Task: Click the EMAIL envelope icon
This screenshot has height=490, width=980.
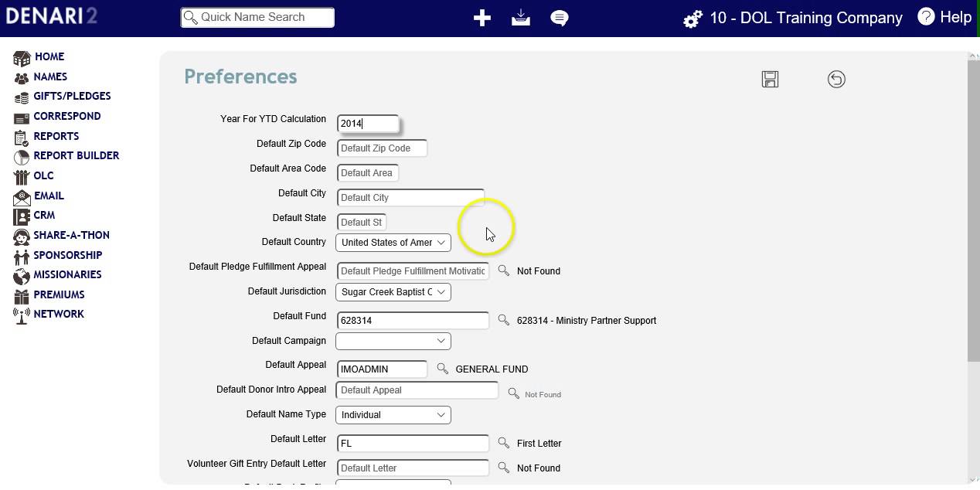Action: (22, 197)
